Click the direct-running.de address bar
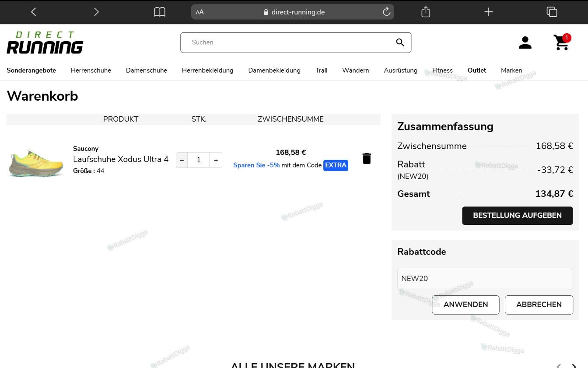 point(292,12)
